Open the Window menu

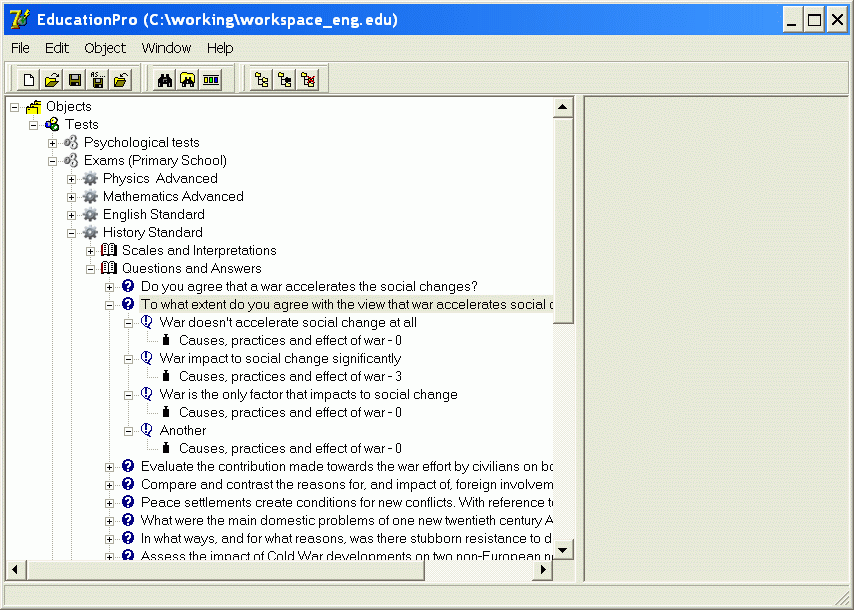[x=166, y=48]
